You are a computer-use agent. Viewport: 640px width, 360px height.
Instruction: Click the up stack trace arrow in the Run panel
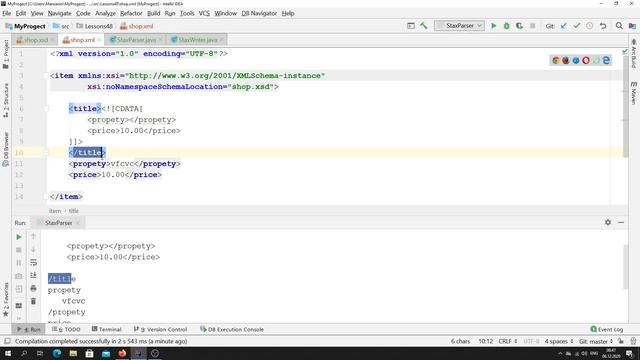(x=33, y=236)
